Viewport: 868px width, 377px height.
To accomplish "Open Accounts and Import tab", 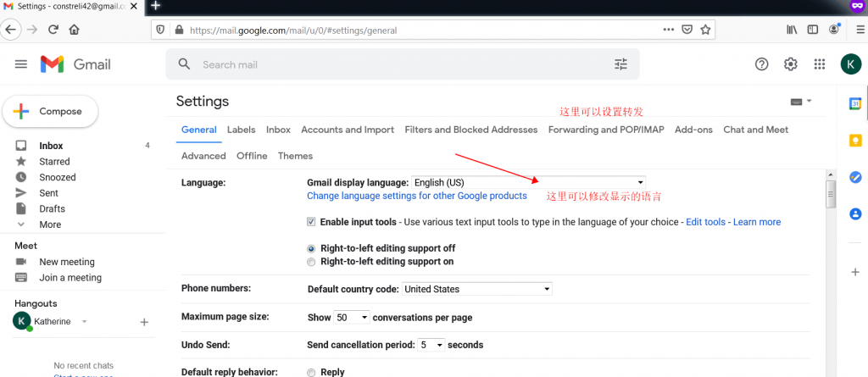I will [x=348, y=130].
